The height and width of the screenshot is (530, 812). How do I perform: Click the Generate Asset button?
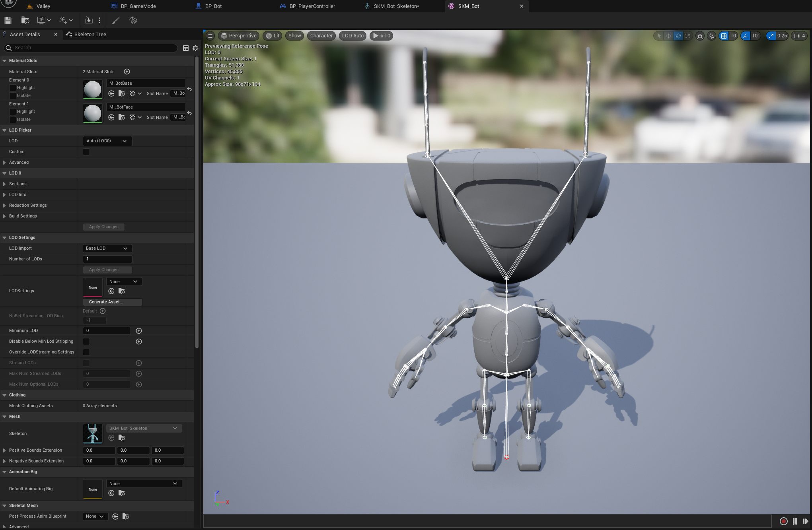click(x=112, y=302)
